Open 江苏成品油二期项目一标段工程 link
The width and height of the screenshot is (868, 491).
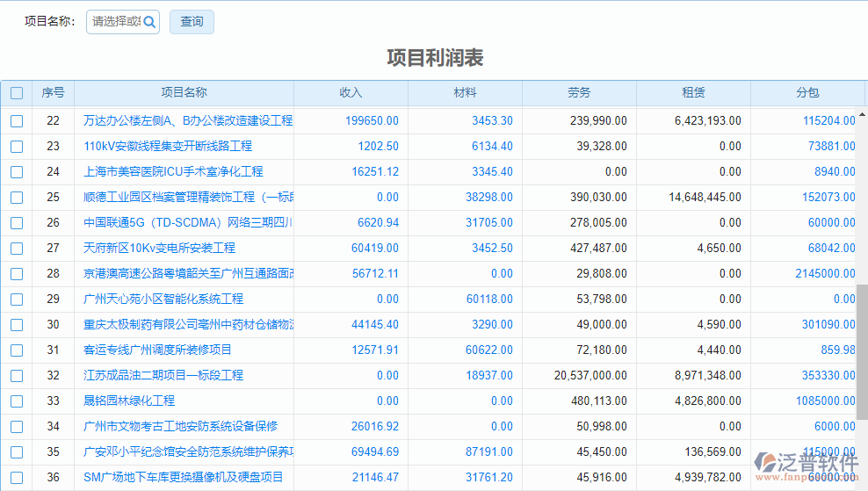pyautogui.click(x=163, y=376)
